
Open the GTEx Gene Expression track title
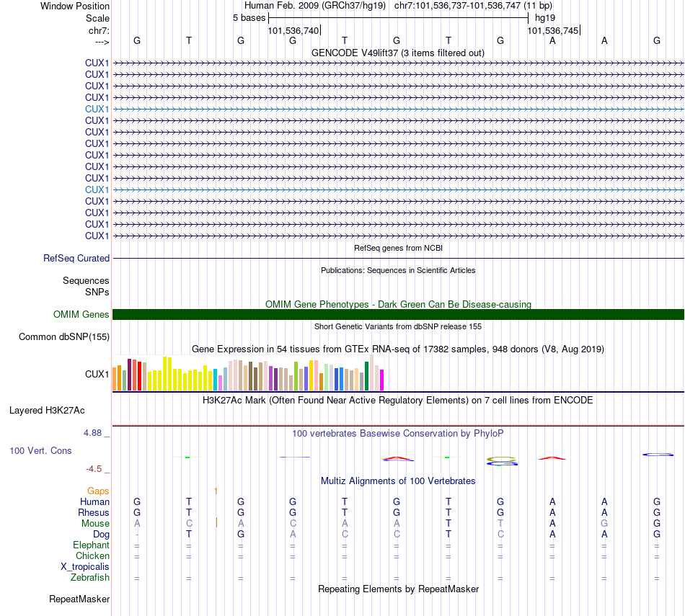pyautogui.click(x=397, y=349)
